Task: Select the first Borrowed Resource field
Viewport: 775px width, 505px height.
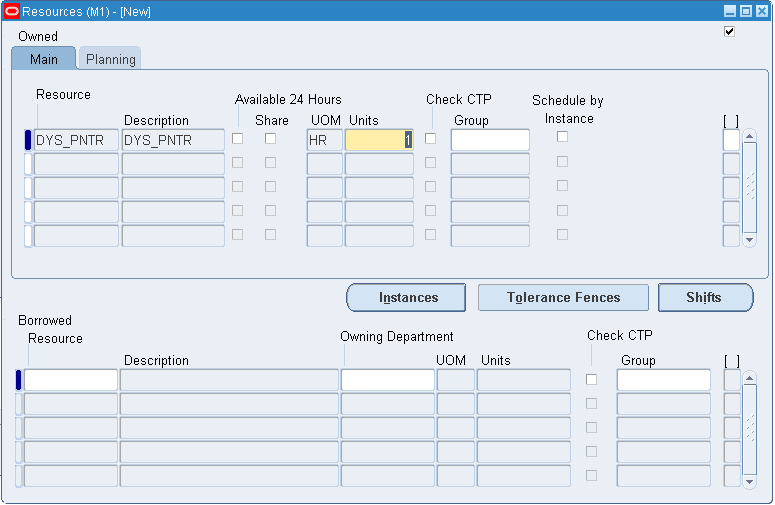Action: [71, 380]
